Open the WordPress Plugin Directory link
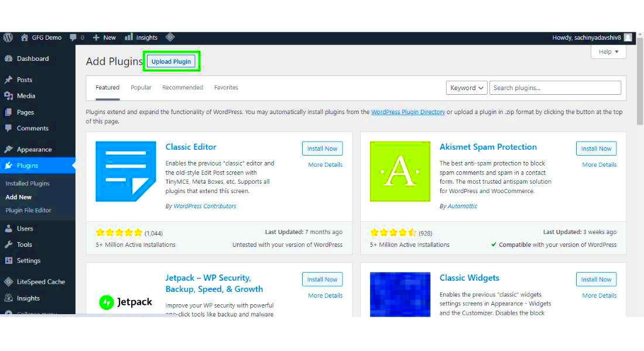644x351 pixels. (x=408, y=112)
